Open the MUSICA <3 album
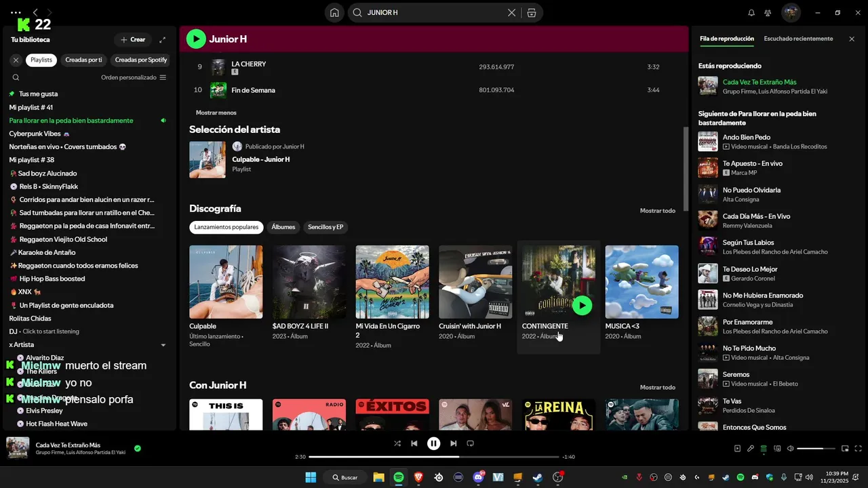This screenshot has width=868, height=488. (x=642, y=282)
